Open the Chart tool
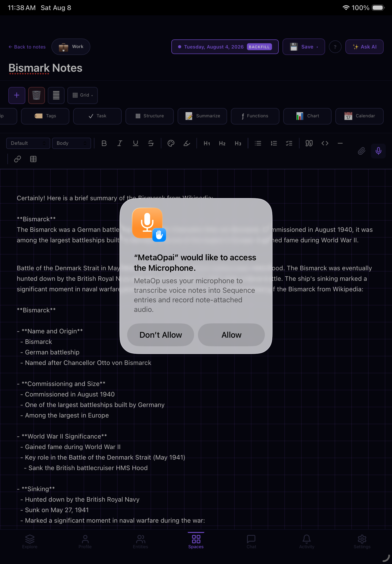This screenshot has width=392, height=564. click(x=307, y=116)
